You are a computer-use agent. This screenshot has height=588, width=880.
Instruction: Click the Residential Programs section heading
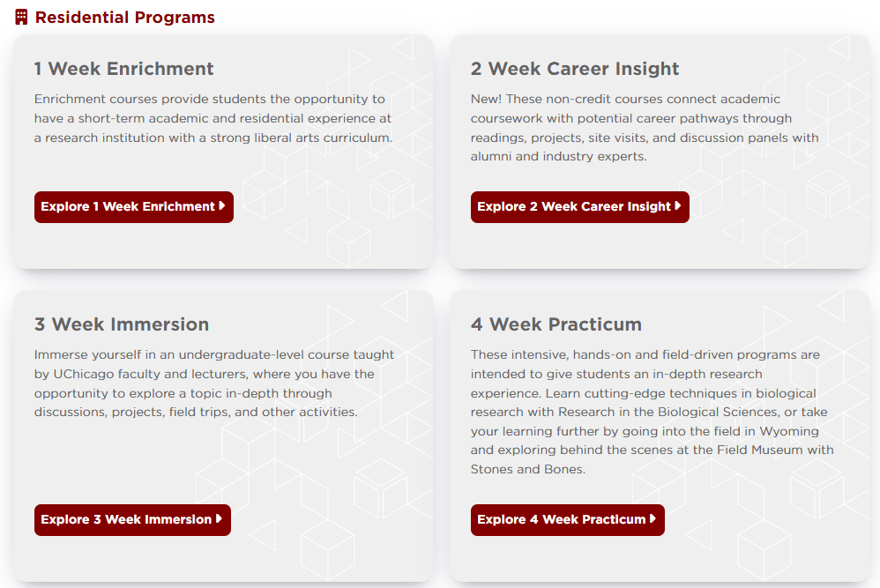click(x=124, y=18)
